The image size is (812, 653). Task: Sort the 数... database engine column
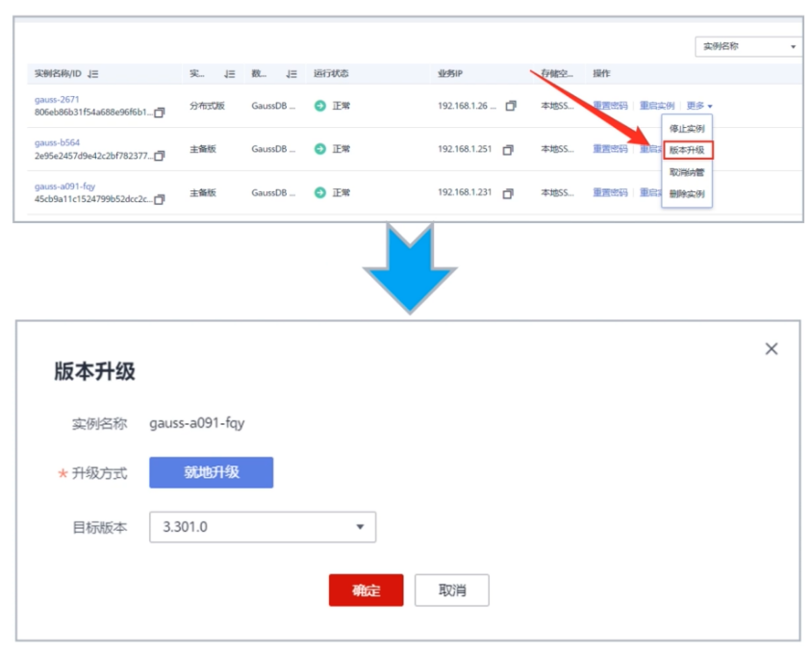tap(292, 74)
